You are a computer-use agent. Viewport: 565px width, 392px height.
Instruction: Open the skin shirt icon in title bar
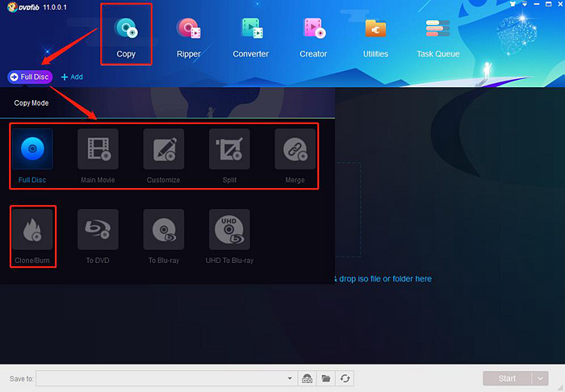tap(513, 4)
